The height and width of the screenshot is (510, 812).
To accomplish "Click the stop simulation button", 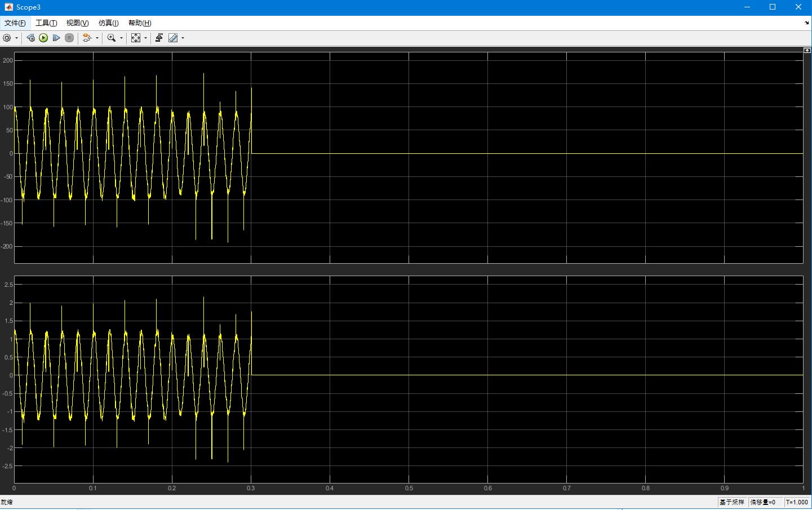I will 69,38.
